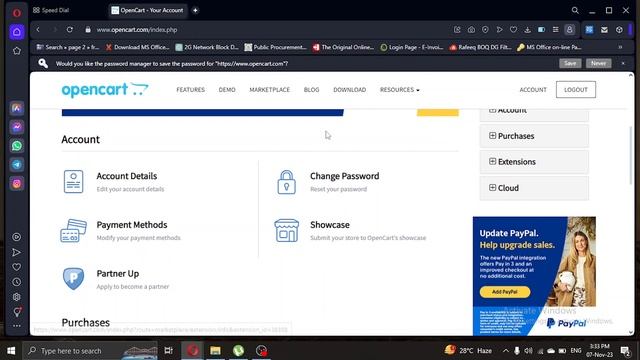Open a new tab with the plus button

pyautogui.click(x=195, y=10)
